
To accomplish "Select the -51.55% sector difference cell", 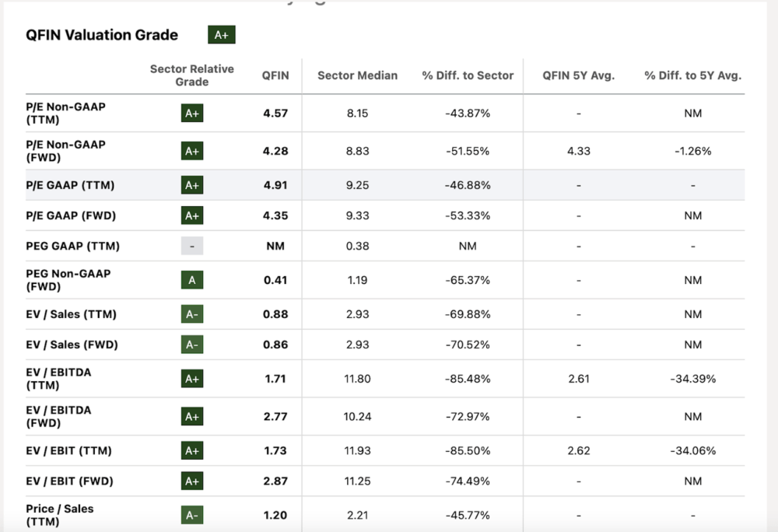I will click(x=468, y=151).
